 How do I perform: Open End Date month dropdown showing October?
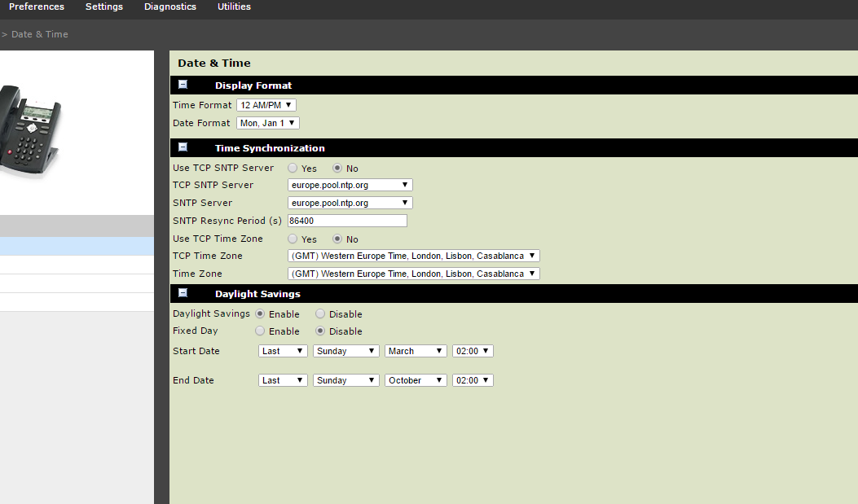coord(416,380)
